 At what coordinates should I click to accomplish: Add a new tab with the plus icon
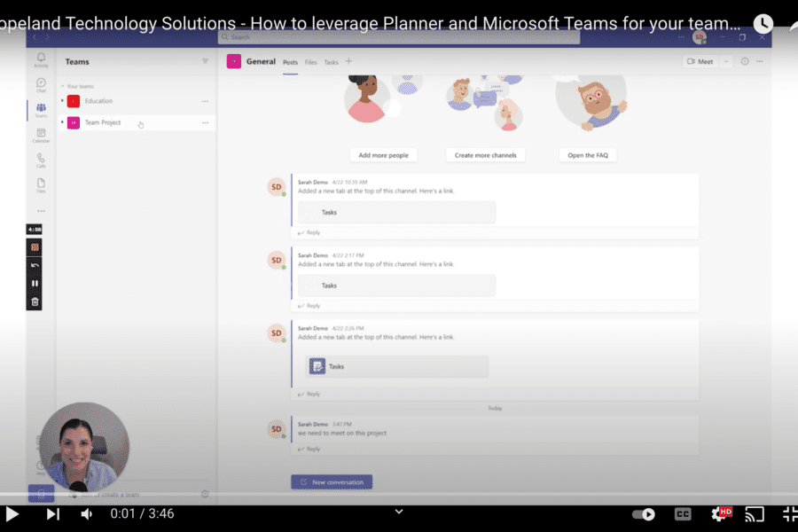pyautogui.click(x=349, y=62)
